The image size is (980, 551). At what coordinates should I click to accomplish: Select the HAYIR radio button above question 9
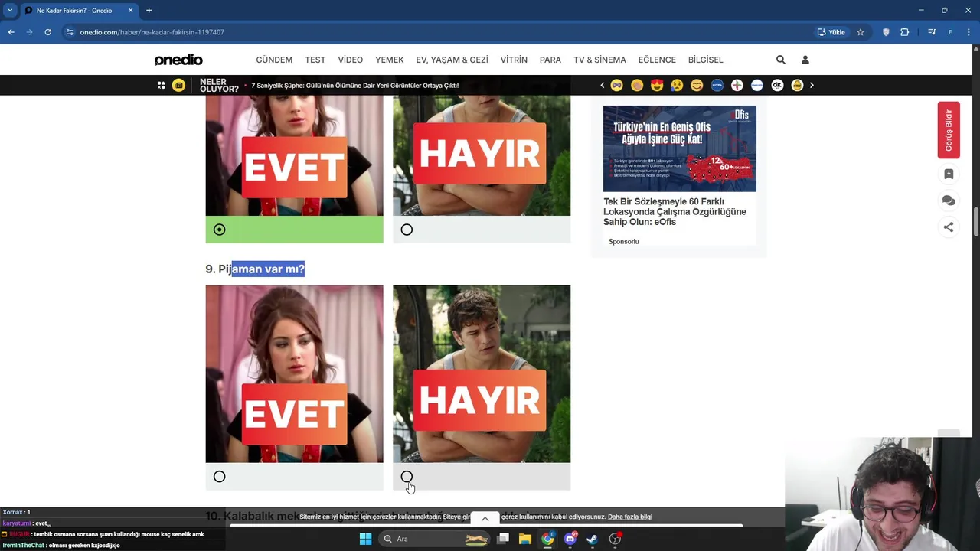[x=407, y=230]
